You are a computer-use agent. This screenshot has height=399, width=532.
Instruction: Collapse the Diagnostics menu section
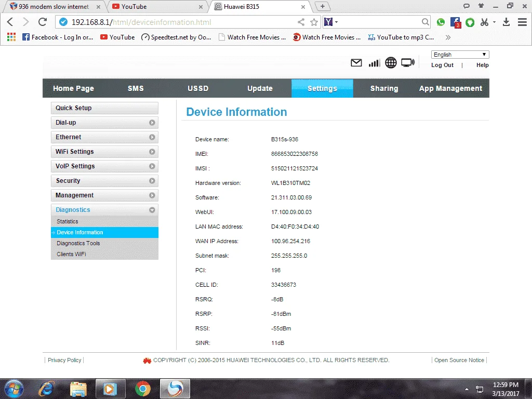pyautogui.click(x=104, y=210)
